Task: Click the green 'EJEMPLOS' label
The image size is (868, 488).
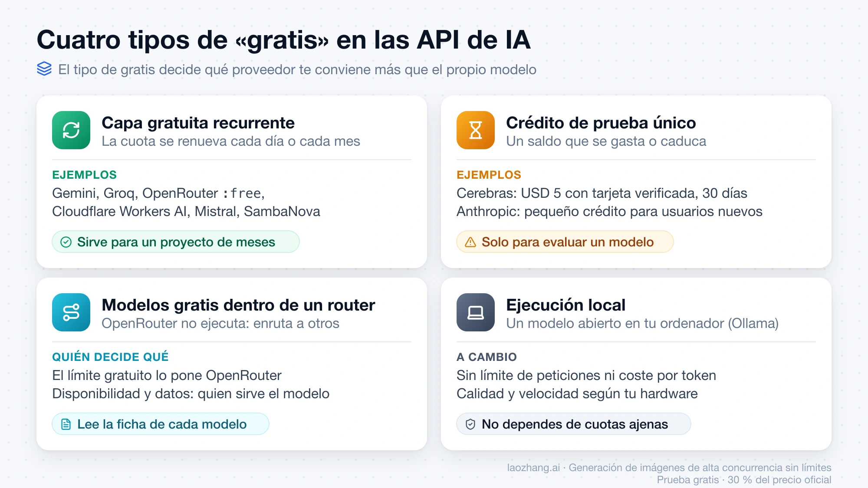Action: coord(84,175)
